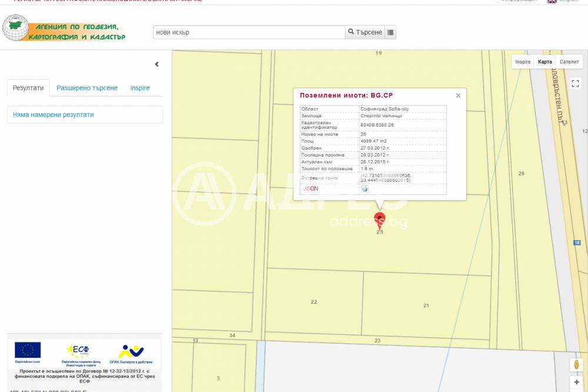Click the red map marker pin
This screenshot has height=392, width=588.
point(380,220)
